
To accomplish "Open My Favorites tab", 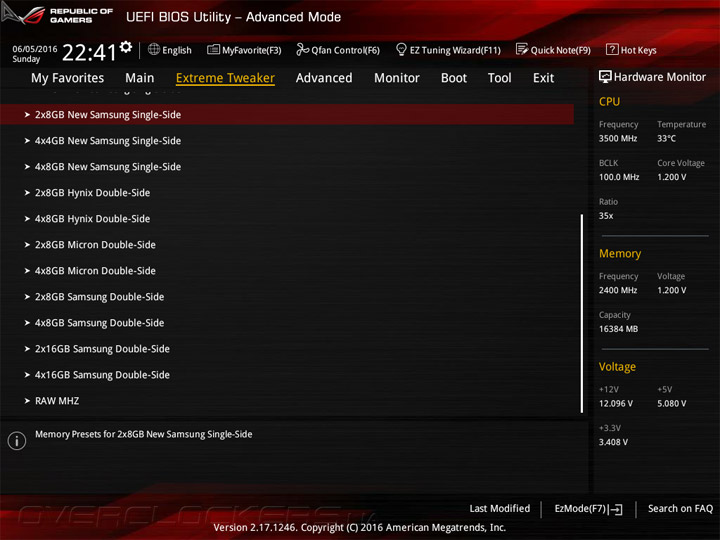I will (68, 78).
